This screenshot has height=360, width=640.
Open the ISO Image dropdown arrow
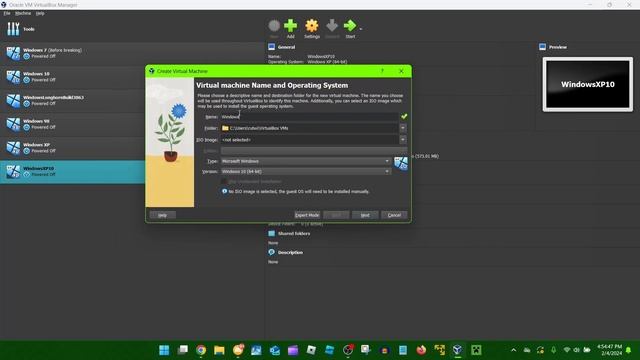tap(403, 140)
